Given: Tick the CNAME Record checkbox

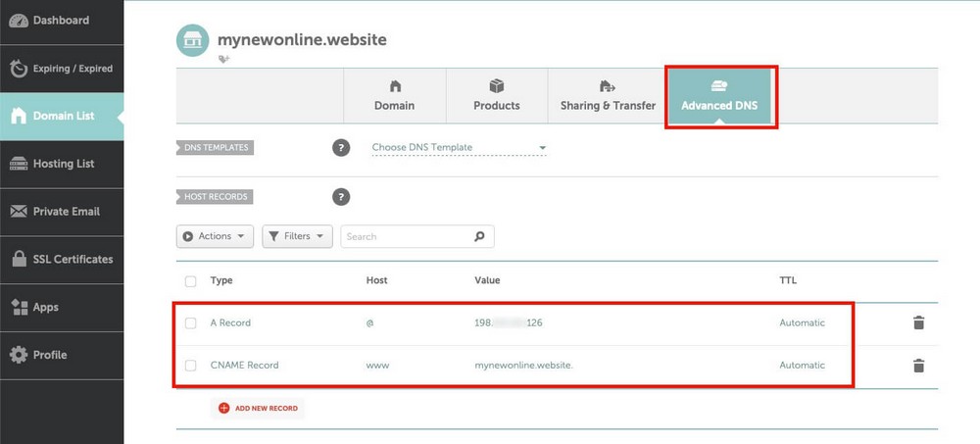Looking at the screenshot, I should click(191, 366).
